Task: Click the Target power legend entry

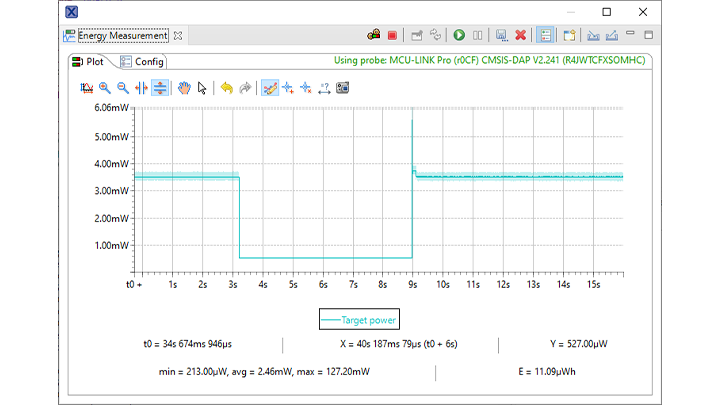Action: (359, 321)
